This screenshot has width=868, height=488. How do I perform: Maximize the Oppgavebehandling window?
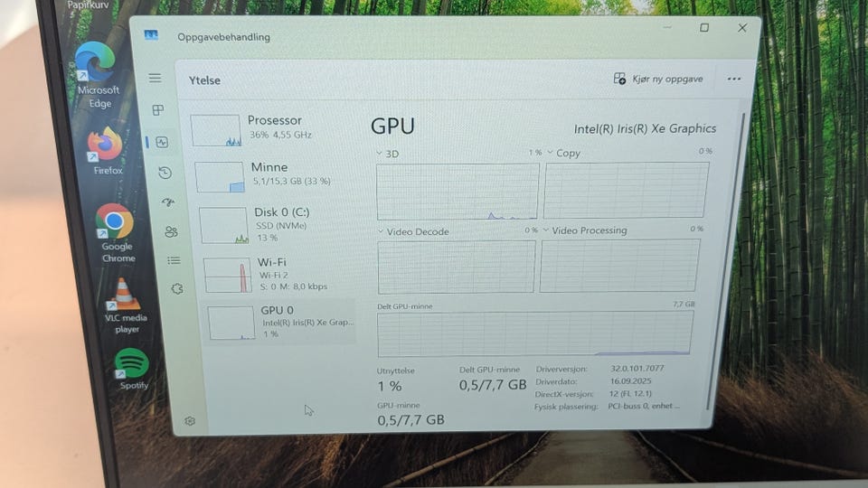click(704, 27)
